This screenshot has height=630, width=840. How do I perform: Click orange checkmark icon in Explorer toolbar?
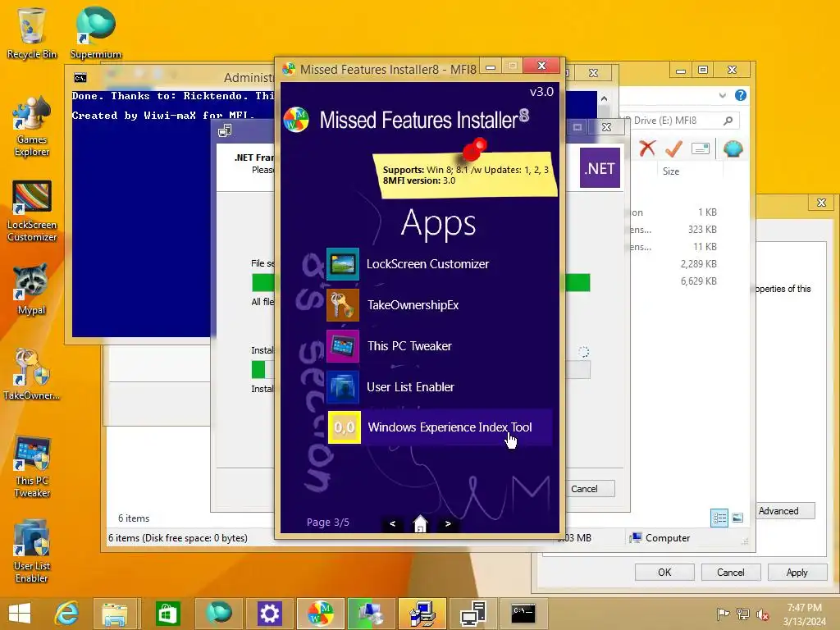coord(673,148)
